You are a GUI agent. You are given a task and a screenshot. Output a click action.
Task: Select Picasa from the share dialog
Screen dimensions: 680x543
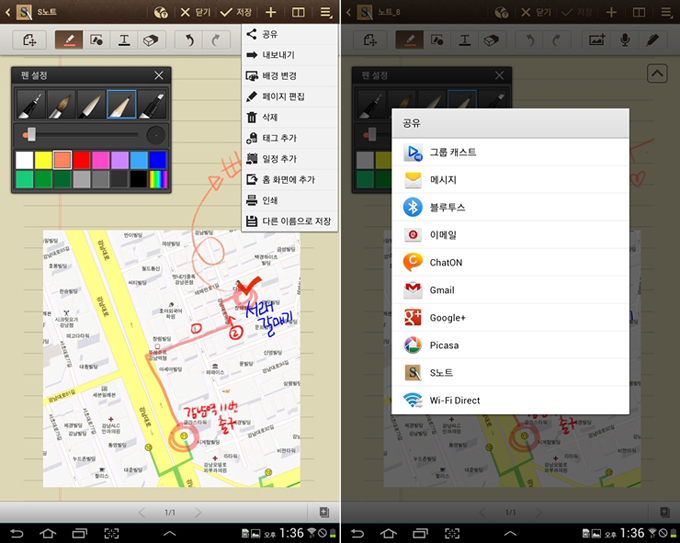tap(442, 345)
